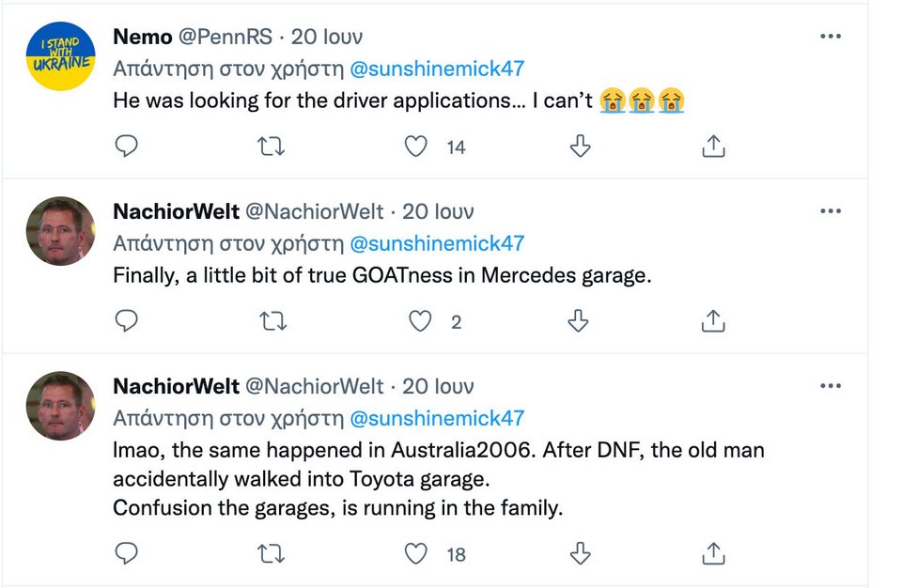This screenshot has height=588, width=902.
Task: Like the Australia2006 tweet with 18 likes
Action: click(x=416, y=553)
